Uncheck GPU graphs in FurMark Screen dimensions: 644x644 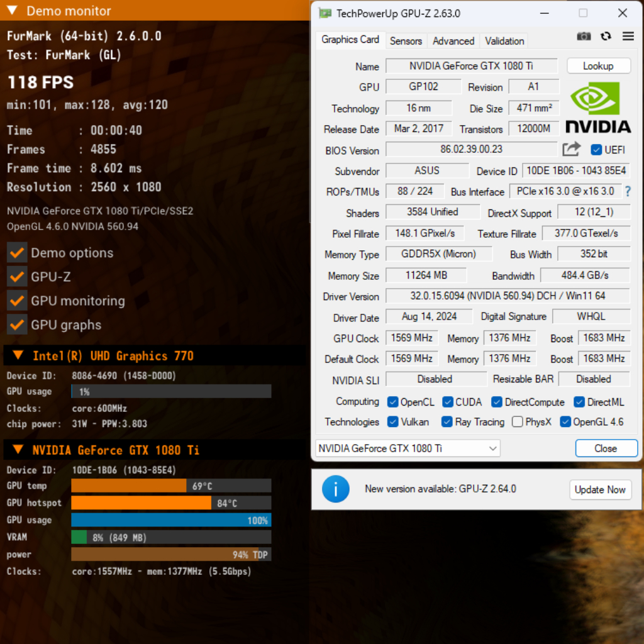pos(17,325)
